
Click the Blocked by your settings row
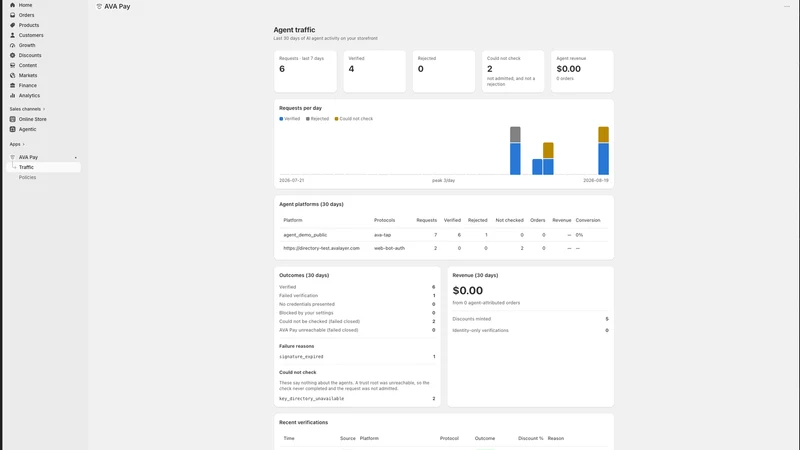click(357, 313)
